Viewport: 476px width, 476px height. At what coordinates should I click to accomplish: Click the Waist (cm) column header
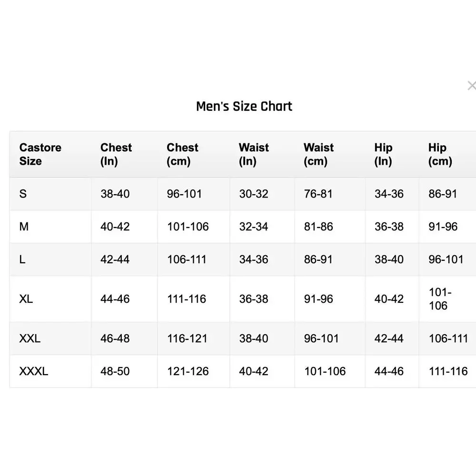tap(319, 154)
